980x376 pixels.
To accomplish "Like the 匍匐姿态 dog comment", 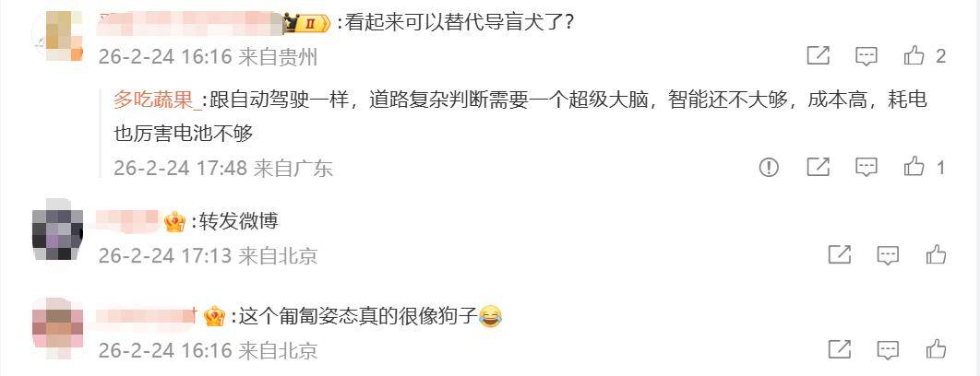I will pos(936,349).
